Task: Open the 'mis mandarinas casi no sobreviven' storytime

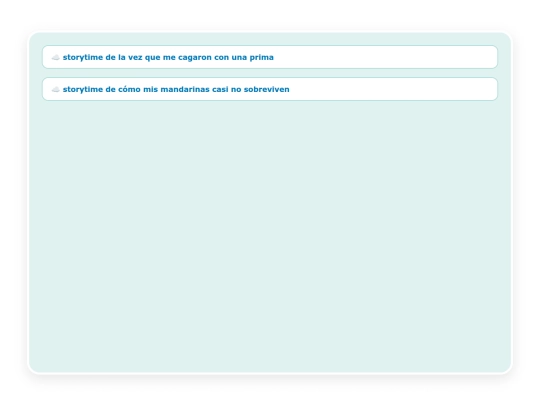Action: coord(270,89)
